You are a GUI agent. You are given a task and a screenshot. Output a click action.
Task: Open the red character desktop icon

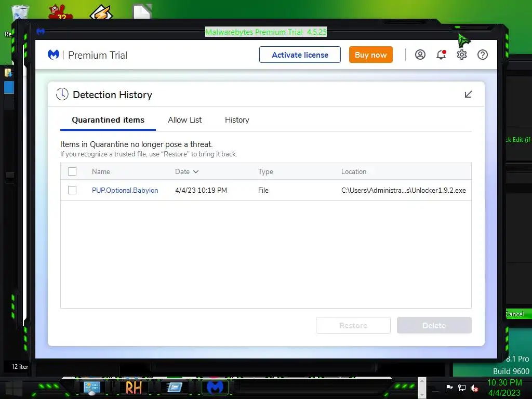[60, 12]
